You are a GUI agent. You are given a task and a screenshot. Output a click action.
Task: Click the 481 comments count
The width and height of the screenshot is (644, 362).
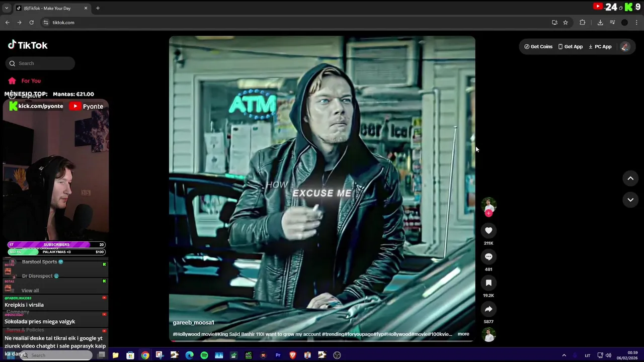(489, 269)
